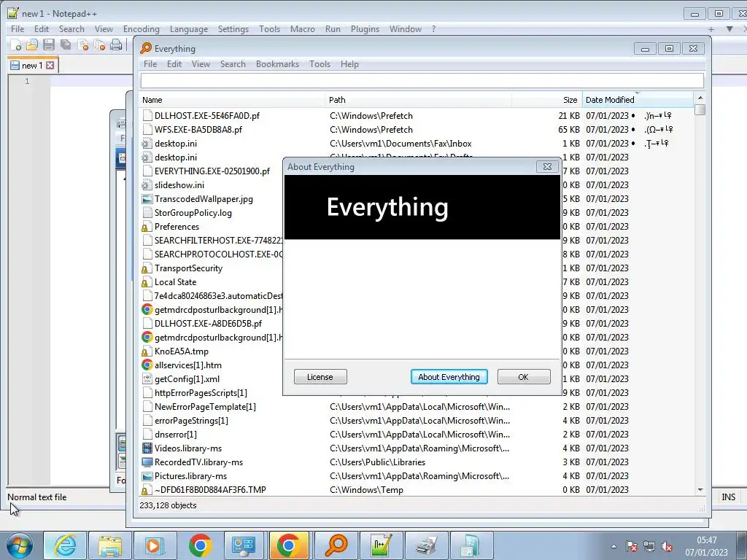The width and height of the screenshot is (747, 560).
Task: Click the Close All icon in Notepad++ toolbar
Action: 99,45
